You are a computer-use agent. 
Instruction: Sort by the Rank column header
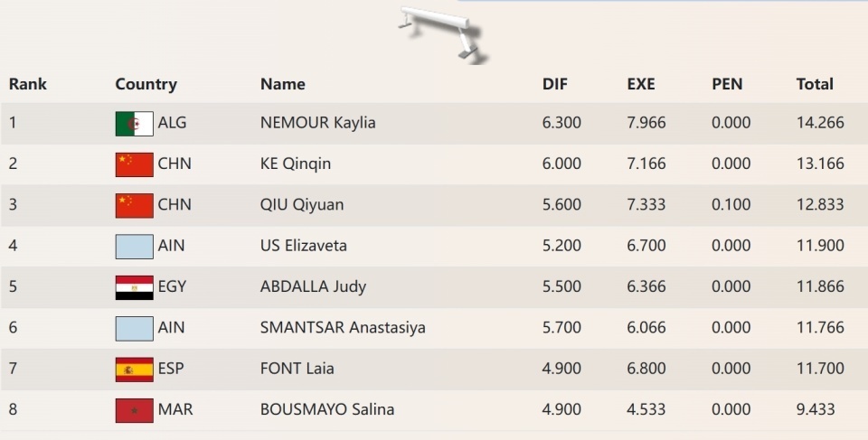click(28, 84)
